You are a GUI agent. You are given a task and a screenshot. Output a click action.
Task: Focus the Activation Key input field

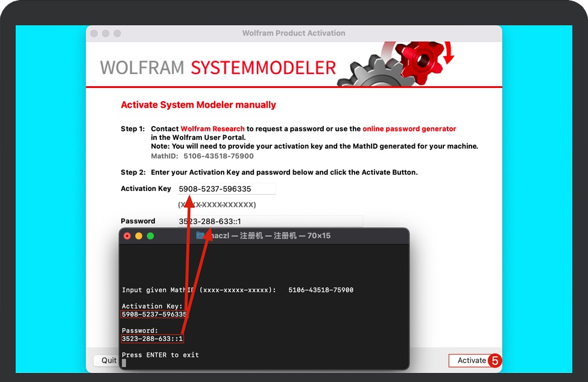pyautogui.click(x=227, y=189)
